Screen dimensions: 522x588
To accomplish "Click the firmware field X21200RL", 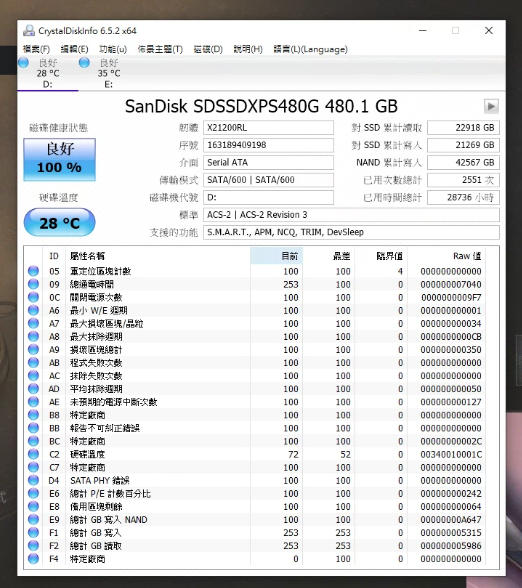I will pos(268,128).
